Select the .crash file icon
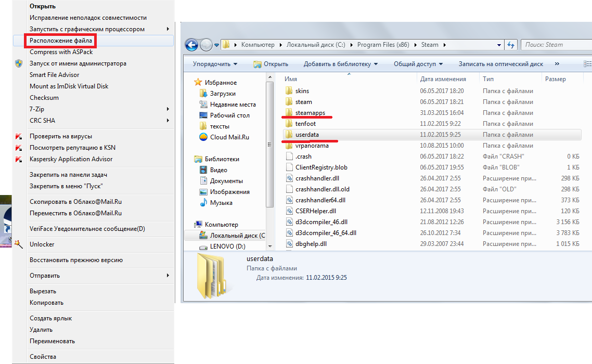The height and width of the screenshot is (364, 592). [289, 157]
